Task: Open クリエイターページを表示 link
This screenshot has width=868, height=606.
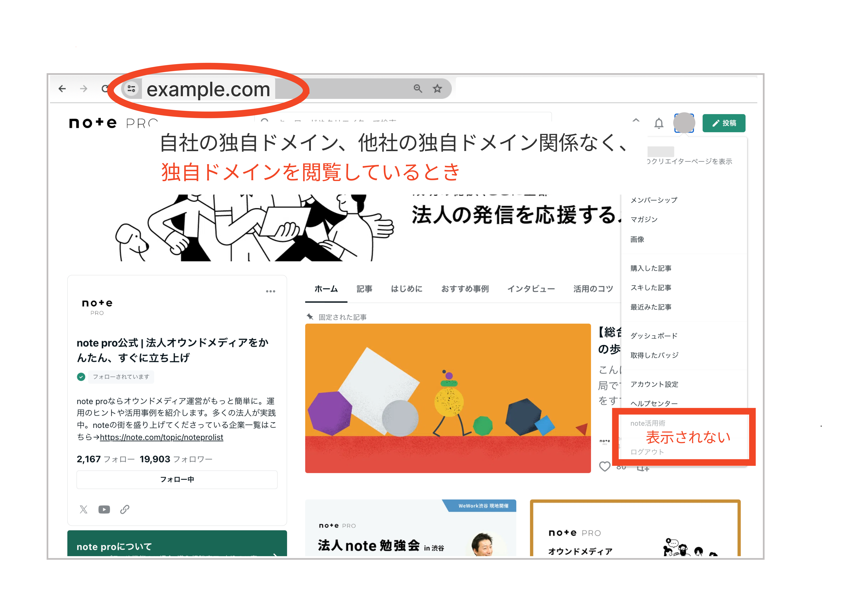Action: click(x=690, y=161)
